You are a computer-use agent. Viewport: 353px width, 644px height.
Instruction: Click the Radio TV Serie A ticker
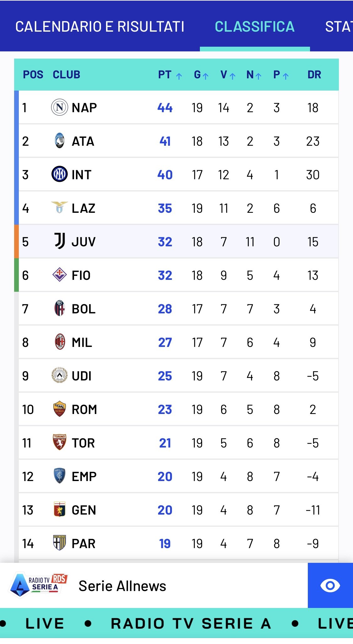[191, 623]
